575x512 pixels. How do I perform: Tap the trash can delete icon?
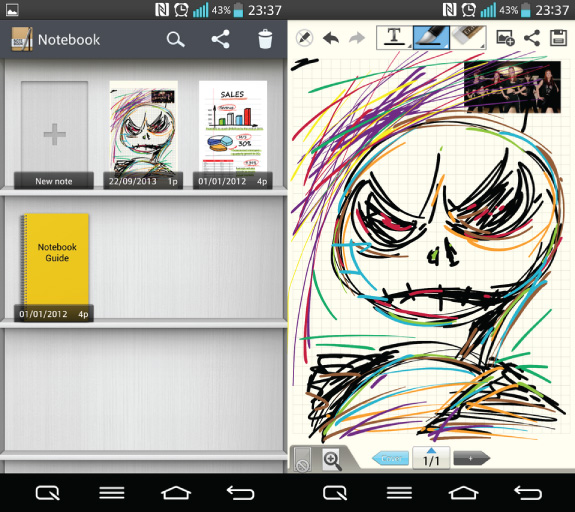click(265, 39)
